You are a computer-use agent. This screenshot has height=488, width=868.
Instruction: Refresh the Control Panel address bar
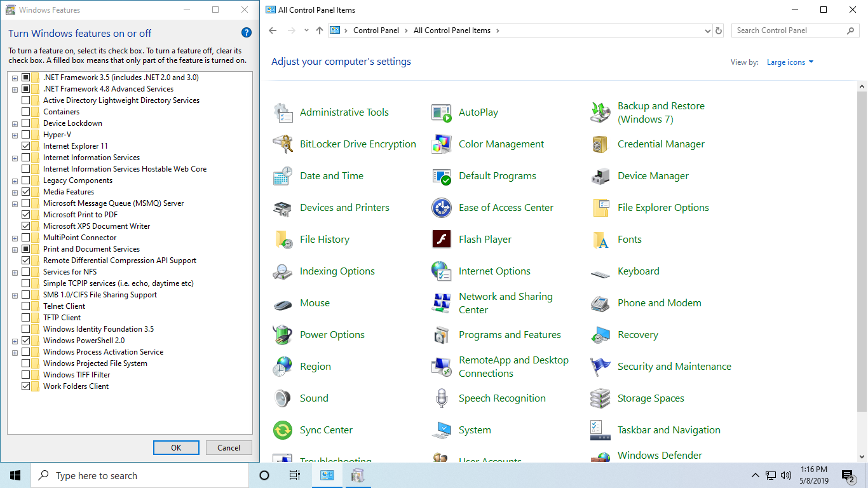coord(719,30)
